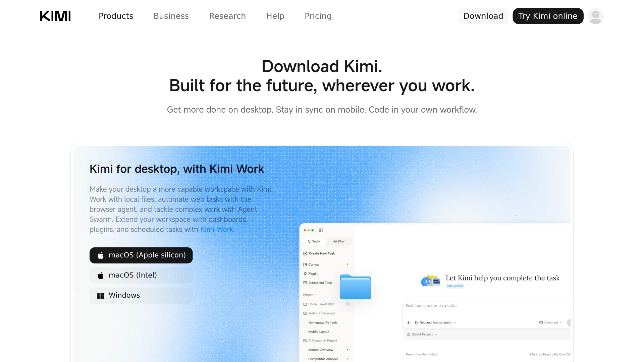Screen dimensions: 644x362
Task: Download macOS (Intel) version
Action: [x=141, y=276]
